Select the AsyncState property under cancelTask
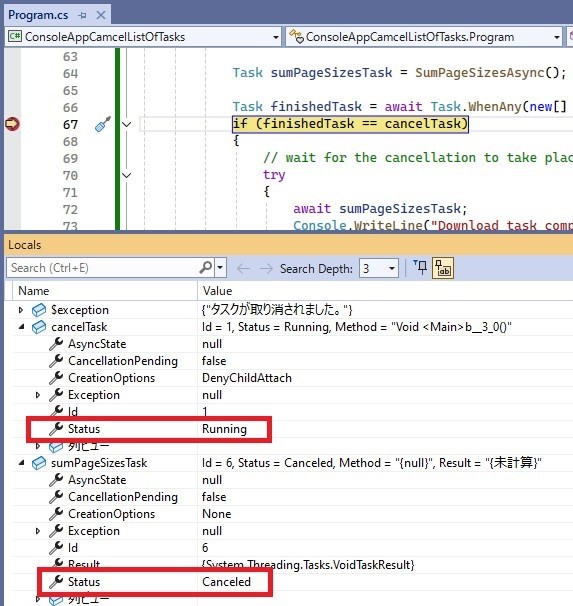 (x=292, y=344)
